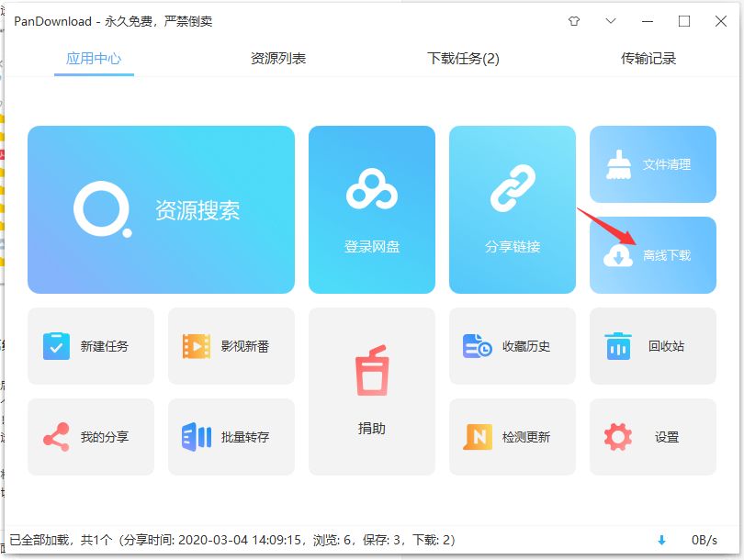The width and height of the screenshot is (744, 560).
Task: Click the clipboard icon for 新建任务
Action: click(x=56, y=346)
